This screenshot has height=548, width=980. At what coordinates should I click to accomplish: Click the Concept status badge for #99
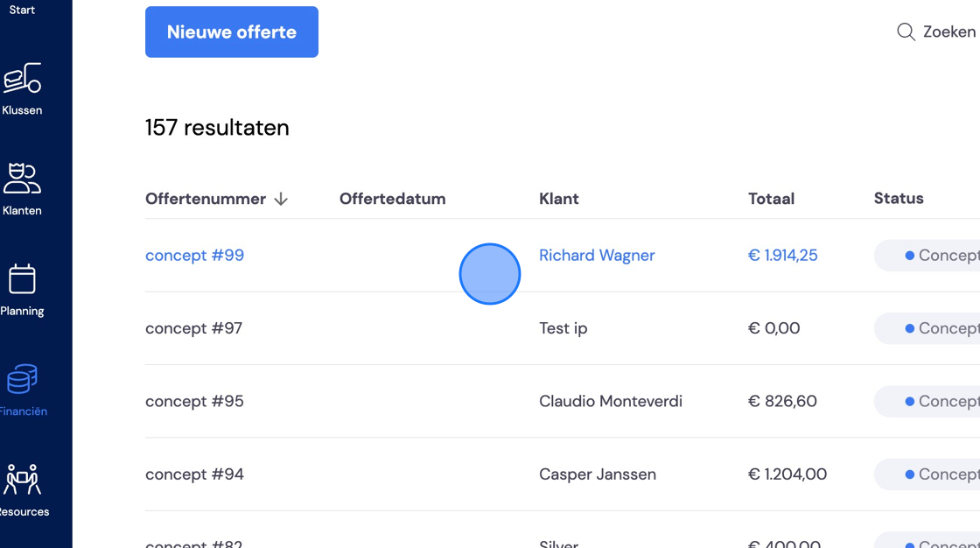coord(927,256)
